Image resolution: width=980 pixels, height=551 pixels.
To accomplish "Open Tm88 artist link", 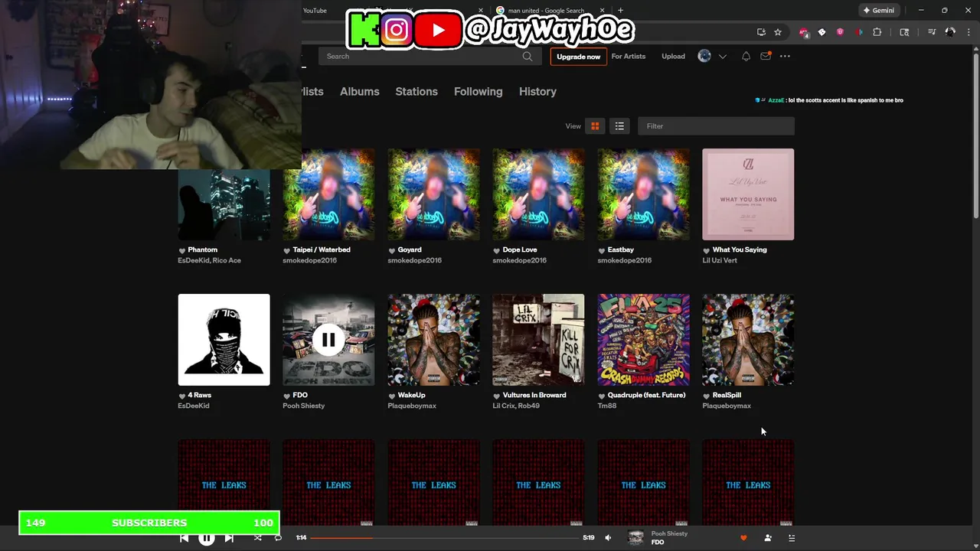I will [606, 406].
